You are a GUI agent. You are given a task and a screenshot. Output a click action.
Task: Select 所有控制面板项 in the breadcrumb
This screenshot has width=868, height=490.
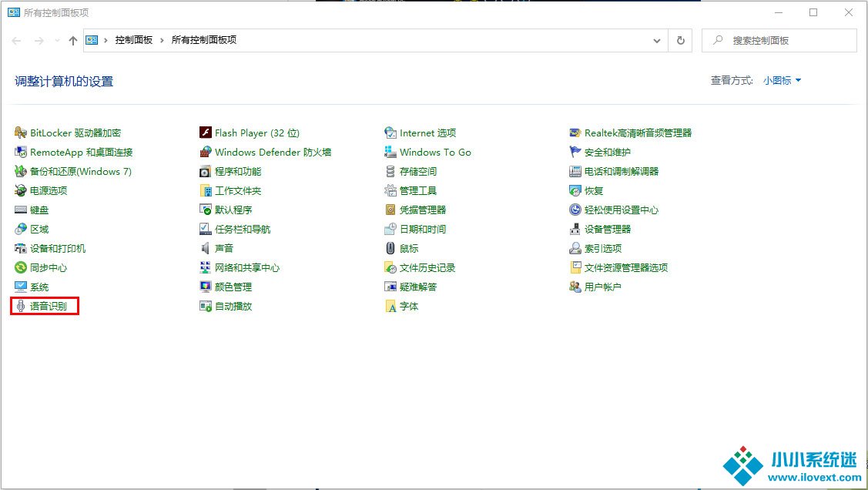(204, 40)
